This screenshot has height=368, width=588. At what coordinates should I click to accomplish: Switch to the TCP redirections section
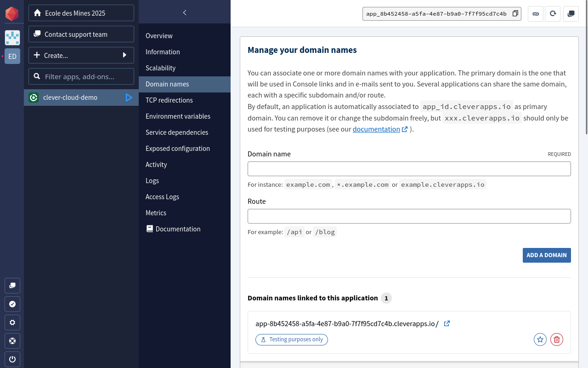(169, 100)
